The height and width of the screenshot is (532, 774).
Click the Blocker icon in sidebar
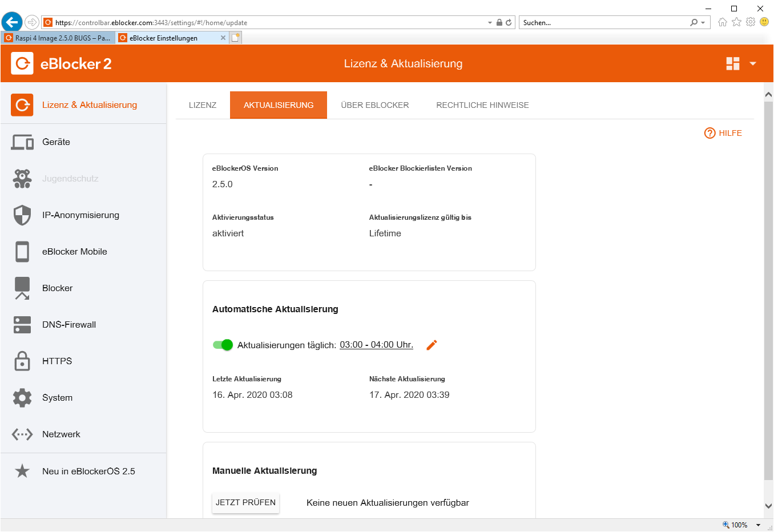(22, 288)
